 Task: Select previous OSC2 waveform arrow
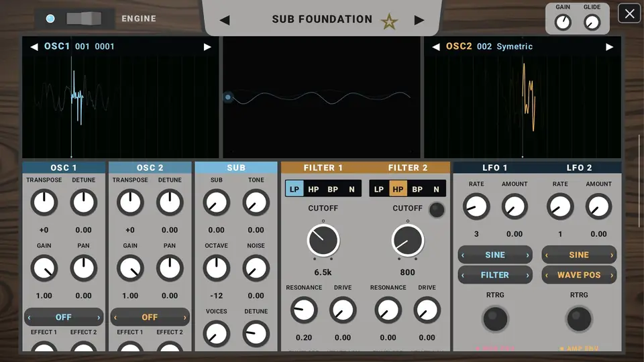[436, 47]
